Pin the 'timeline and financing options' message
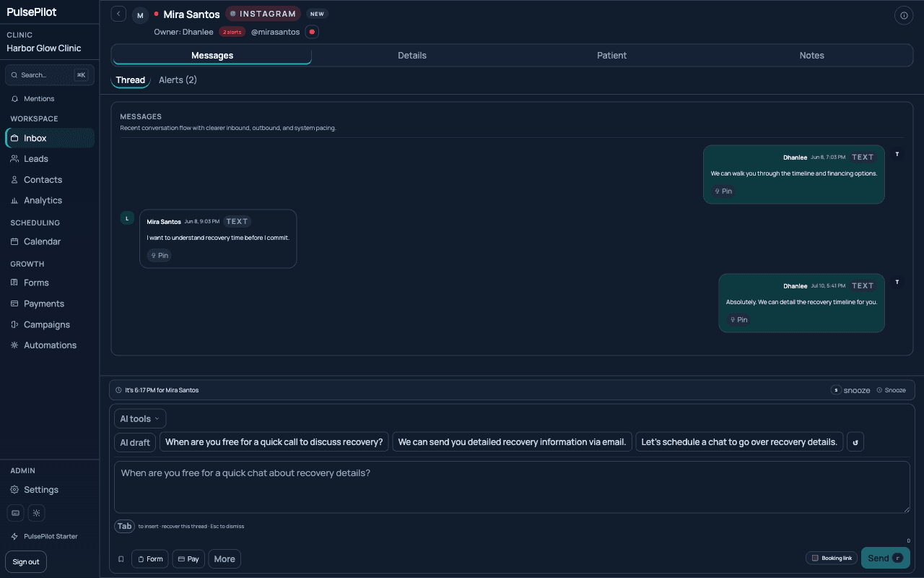Screen dimensions: 924x578 pyautogui.click(x=723, y=191)
